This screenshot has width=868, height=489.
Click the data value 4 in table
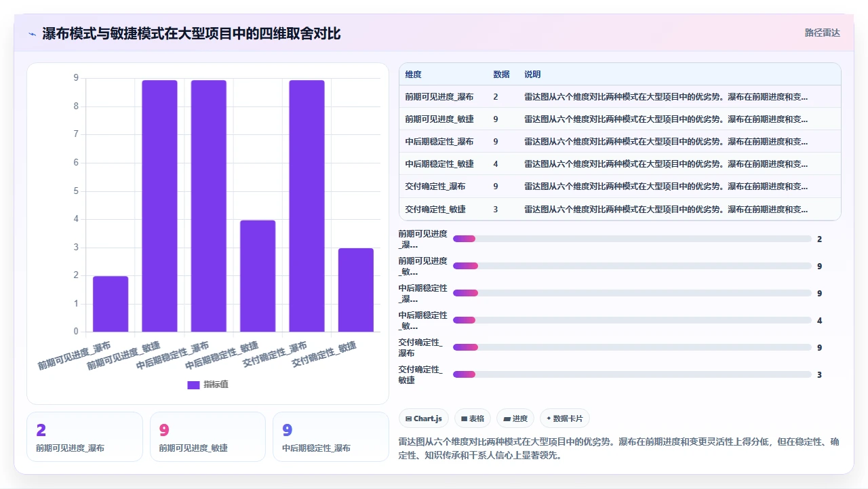496,164
